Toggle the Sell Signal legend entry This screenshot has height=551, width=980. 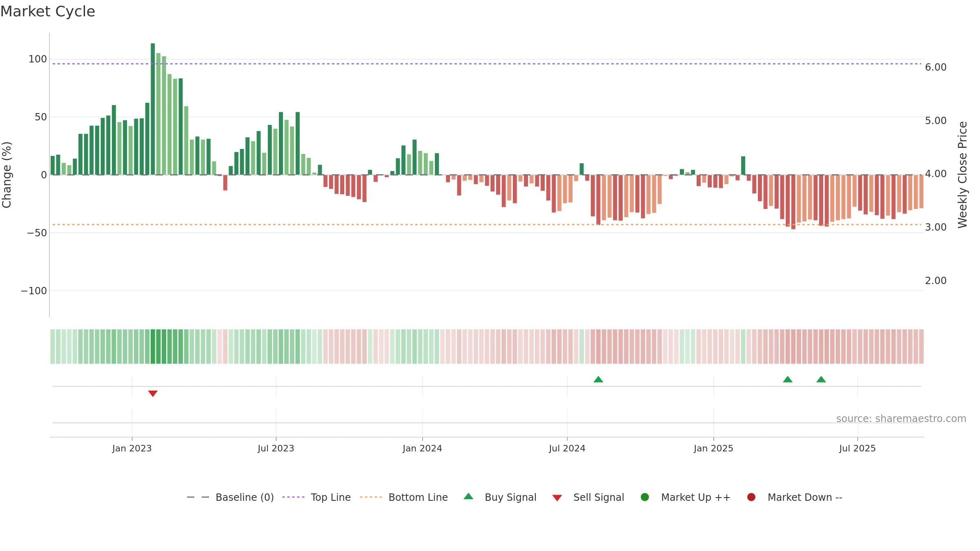point(588,497)
